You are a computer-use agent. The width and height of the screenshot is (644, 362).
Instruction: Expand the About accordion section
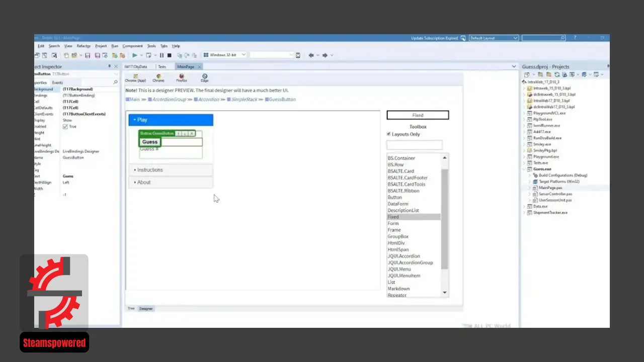click(171, 182)
